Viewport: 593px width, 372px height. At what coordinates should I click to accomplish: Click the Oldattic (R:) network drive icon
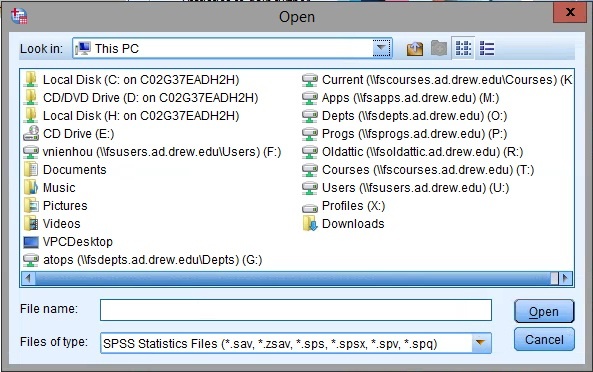point(310,152)
